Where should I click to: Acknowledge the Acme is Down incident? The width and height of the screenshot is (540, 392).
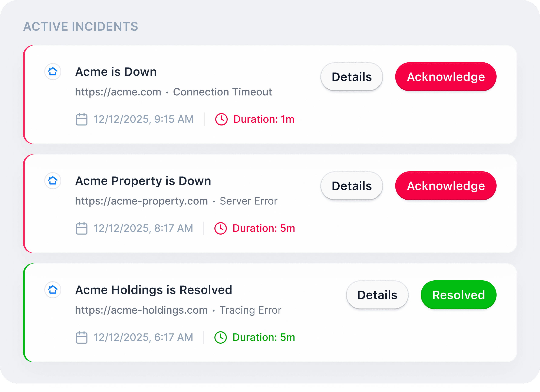point(446,76)
